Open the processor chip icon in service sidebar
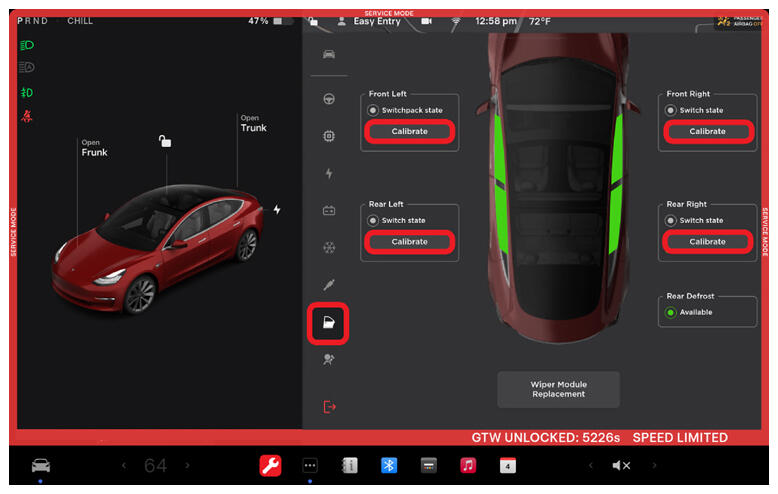Viewport: 778px width, 494px height. [x=328, y=136]
